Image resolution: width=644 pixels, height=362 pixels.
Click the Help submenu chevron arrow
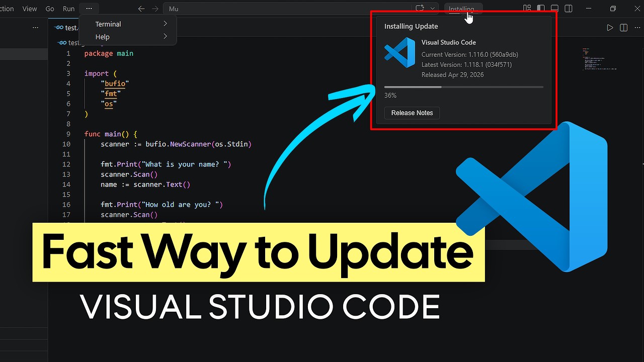(x=165, y=37)
